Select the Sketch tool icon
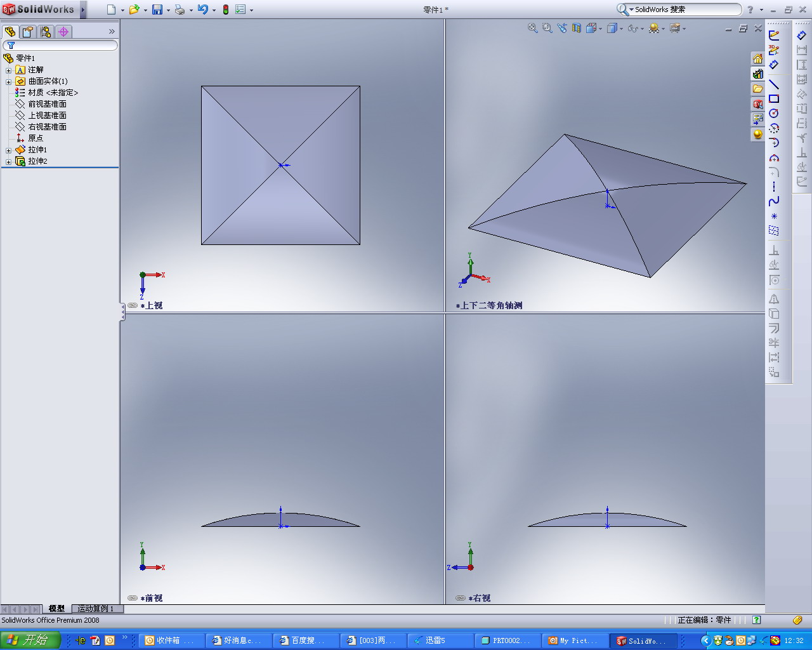812x650 pixels. coord(774,36)
